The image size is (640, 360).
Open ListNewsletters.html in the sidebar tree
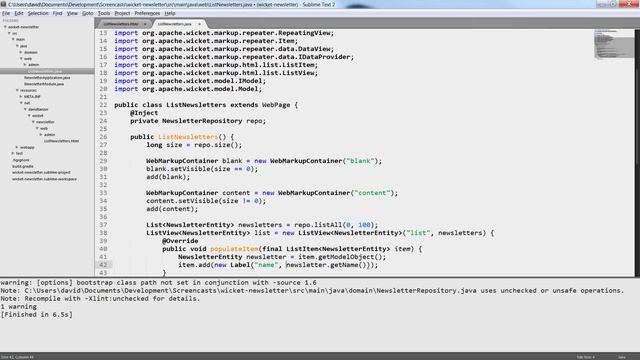coord(61,141)
